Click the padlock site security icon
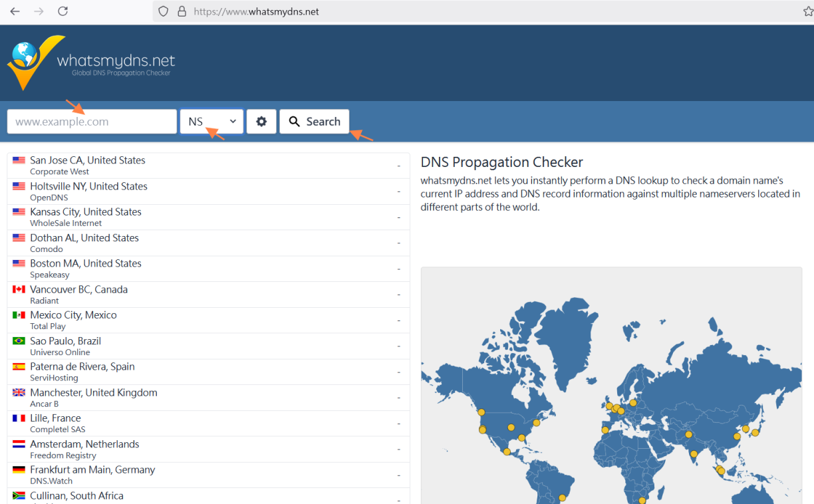814x504 pixels. click(x=182, y=11)
